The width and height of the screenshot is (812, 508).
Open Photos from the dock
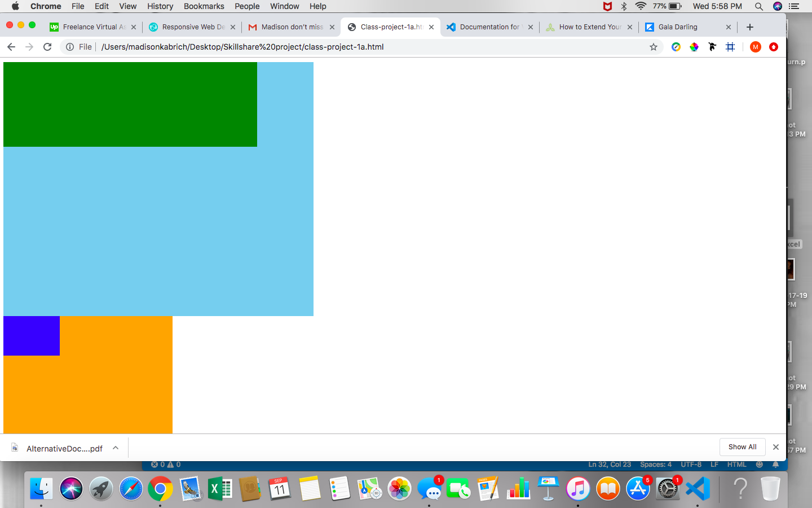(x=399, y=489)
